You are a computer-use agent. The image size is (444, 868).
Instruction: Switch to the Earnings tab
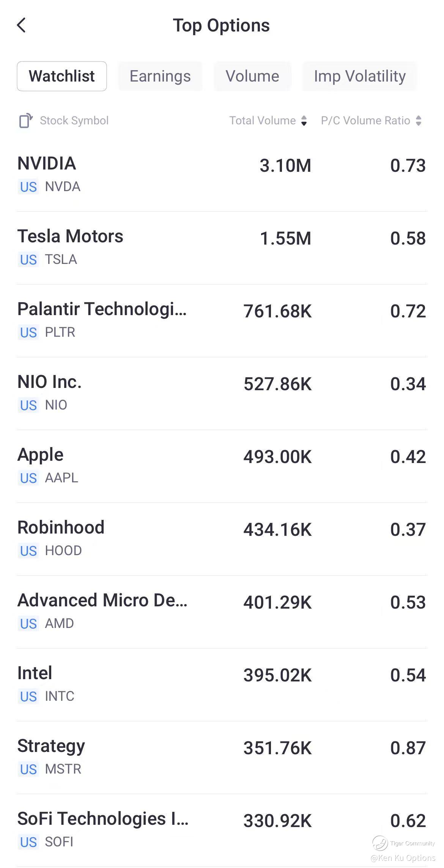pos(160,76)
